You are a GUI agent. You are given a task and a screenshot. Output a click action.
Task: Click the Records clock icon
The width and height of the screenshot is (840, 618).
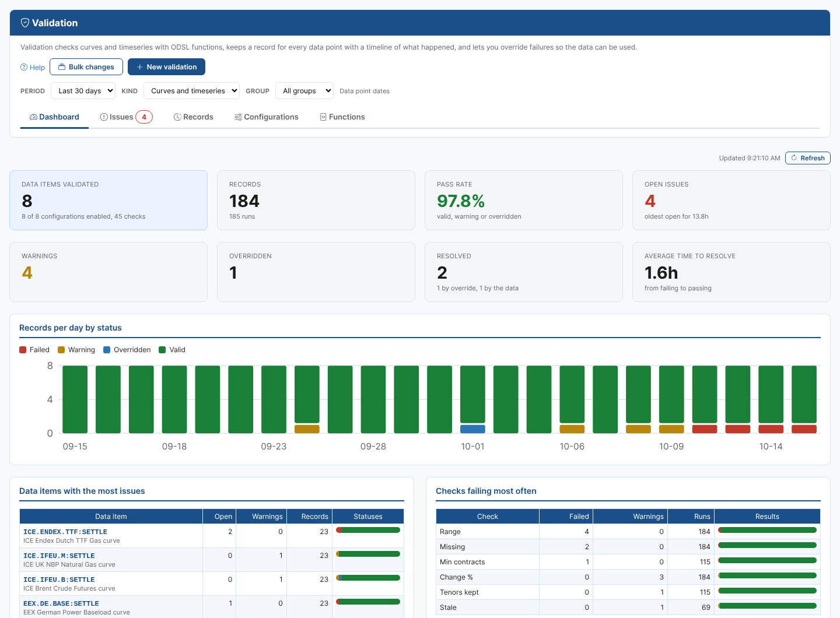(x=177, y=117)
